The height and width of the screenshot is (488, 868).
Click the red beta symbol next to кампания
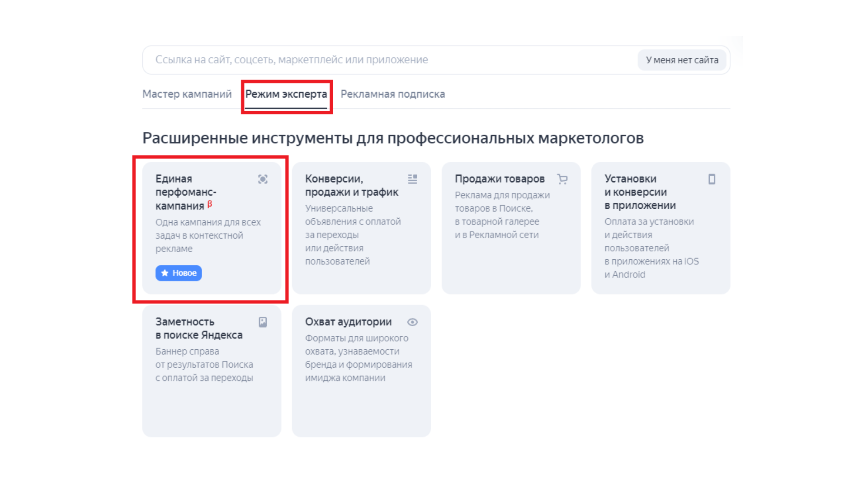click(x=210, y=204)
